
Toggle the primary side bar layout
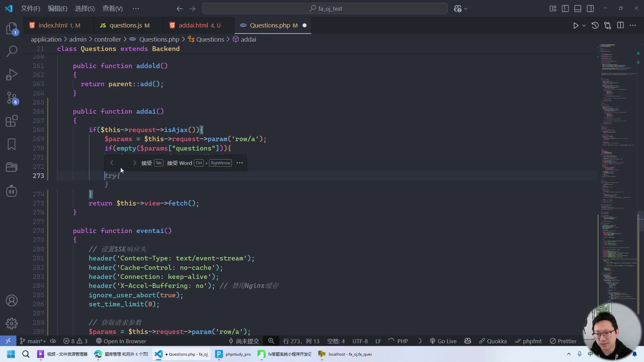point(565,9)
